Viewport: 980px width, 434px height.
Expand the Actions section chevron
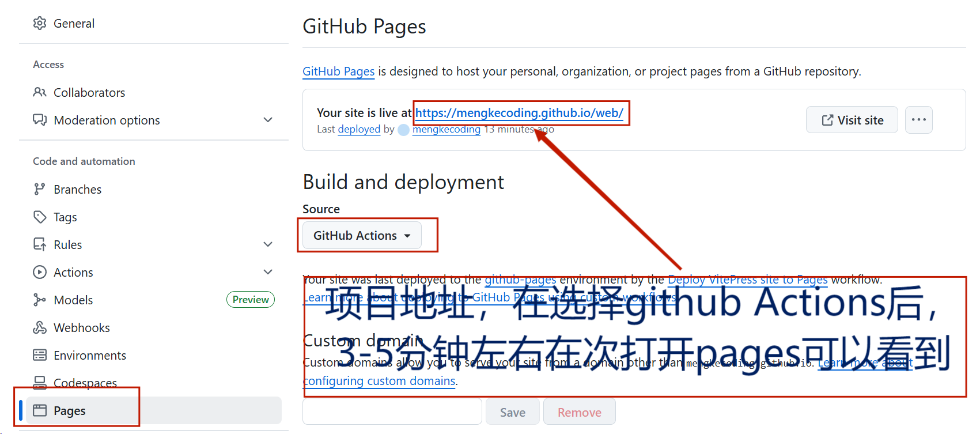(x=268, y=272)
